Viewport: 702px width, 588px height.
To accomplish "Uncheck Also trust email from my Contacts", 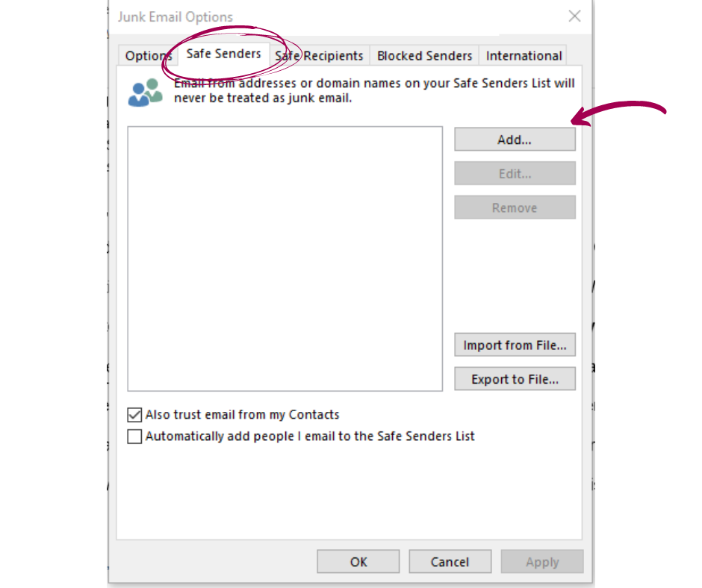I will tap(134, 414).
